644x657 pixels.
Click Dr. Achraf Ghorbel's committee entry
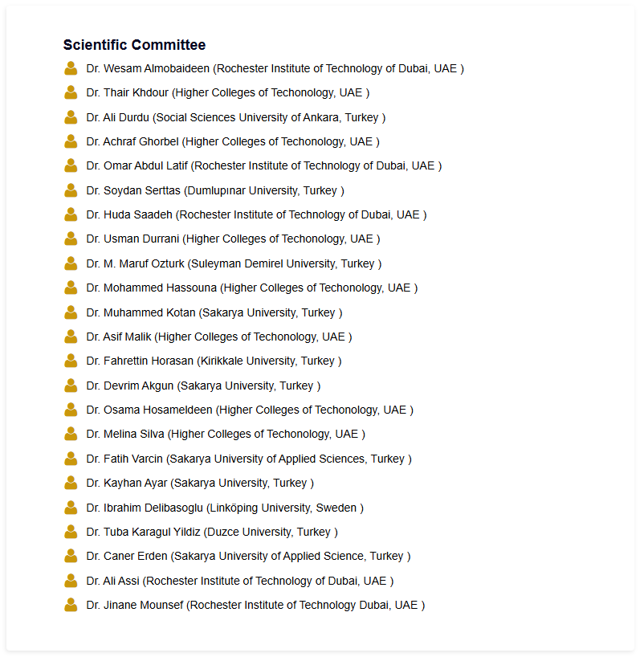point(232,141)
